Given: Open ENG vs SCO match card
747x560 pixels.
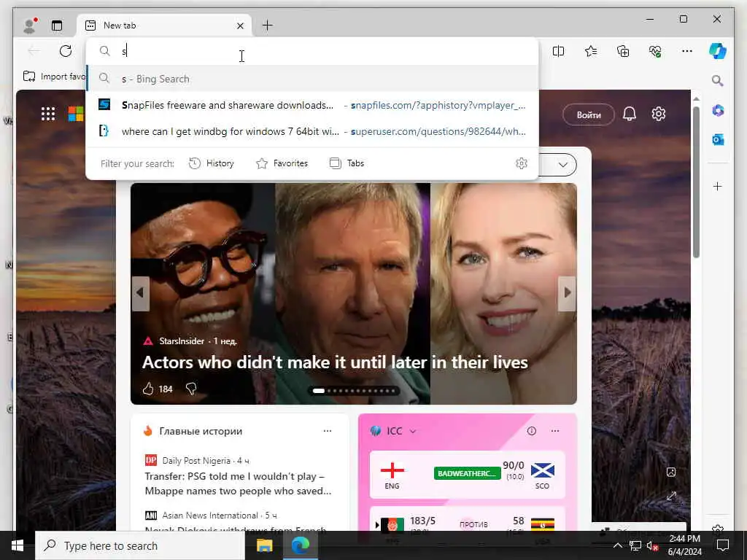Looking at the screenshot, I should click(468, 475).
